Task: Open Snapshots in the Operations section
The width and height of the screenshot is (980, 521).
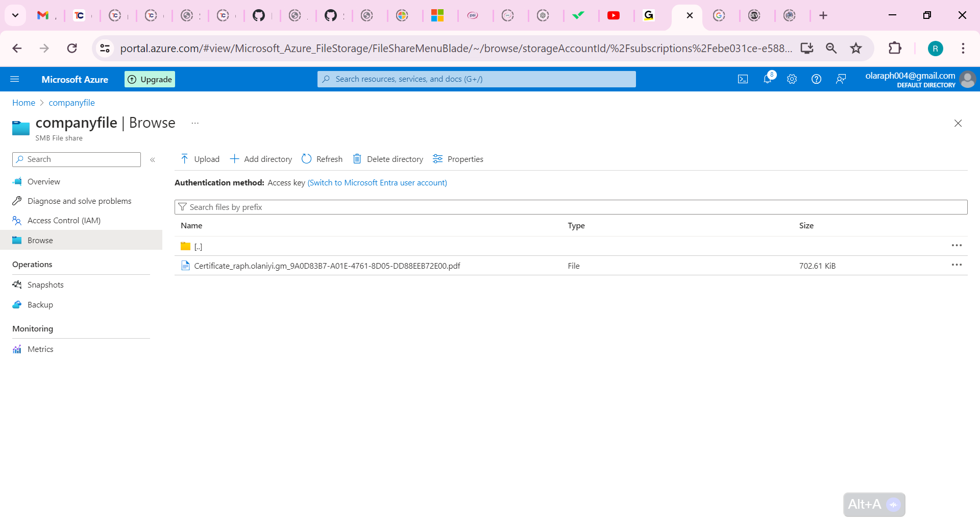Action: 45,285
